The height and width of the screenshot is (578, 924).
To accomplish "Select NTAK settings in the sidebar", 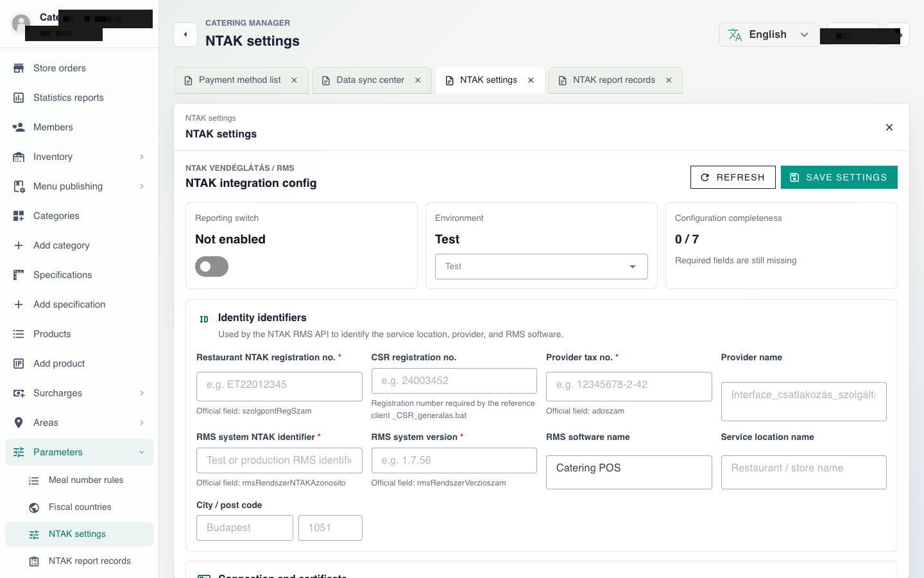I will click(79, 534).
